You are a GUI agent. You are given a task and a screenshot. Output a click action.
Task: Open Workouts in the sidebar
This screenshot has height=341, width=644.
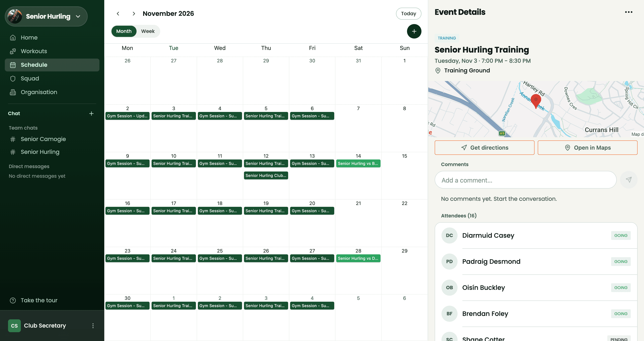[52, 51]
